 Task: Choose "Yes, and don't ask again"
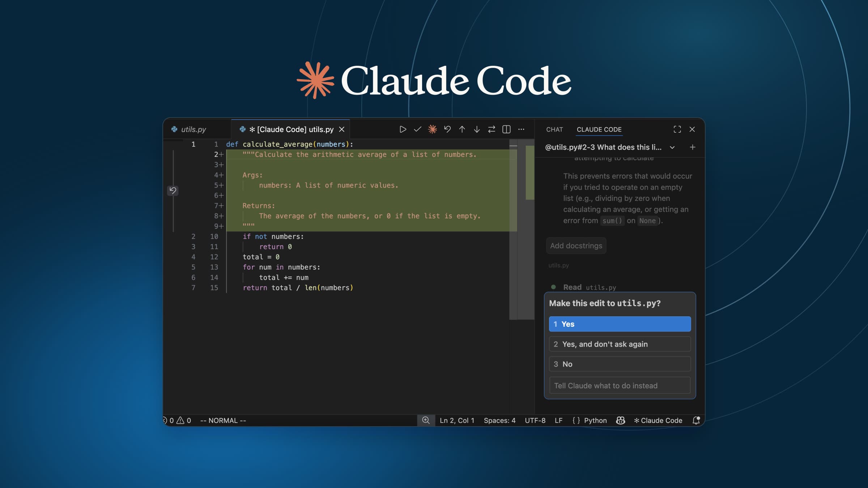[x=620, y=344]
